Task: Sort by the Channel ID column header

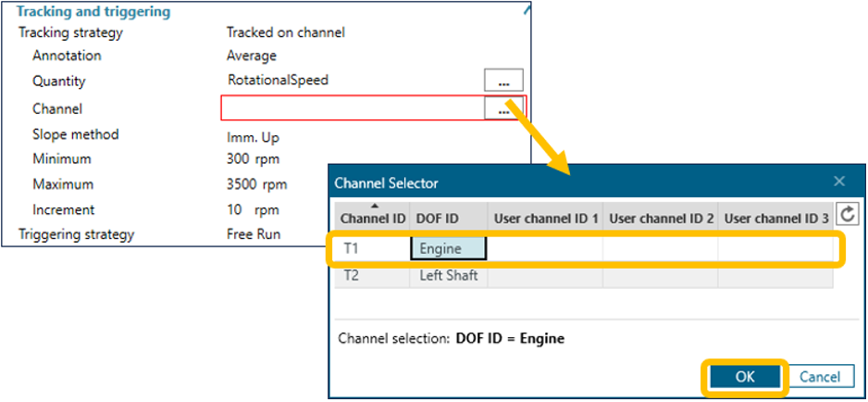Action: (x=372, y=219)
